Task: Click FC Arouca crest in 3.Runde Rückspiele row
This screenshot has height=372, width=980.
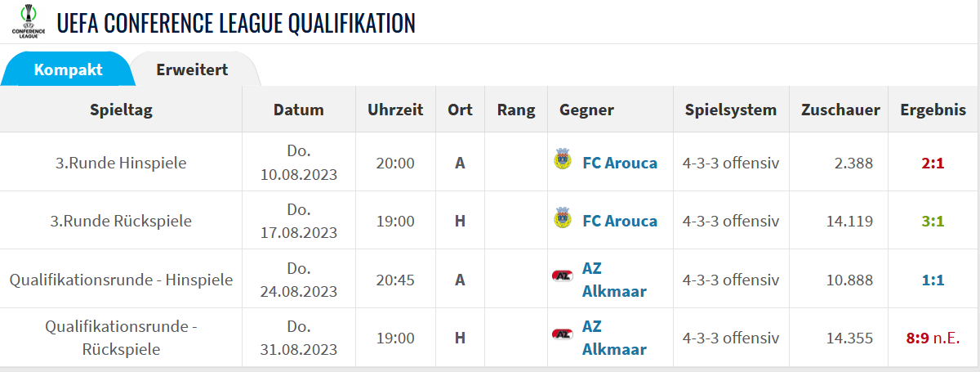Action: click(x=562, y=218)
